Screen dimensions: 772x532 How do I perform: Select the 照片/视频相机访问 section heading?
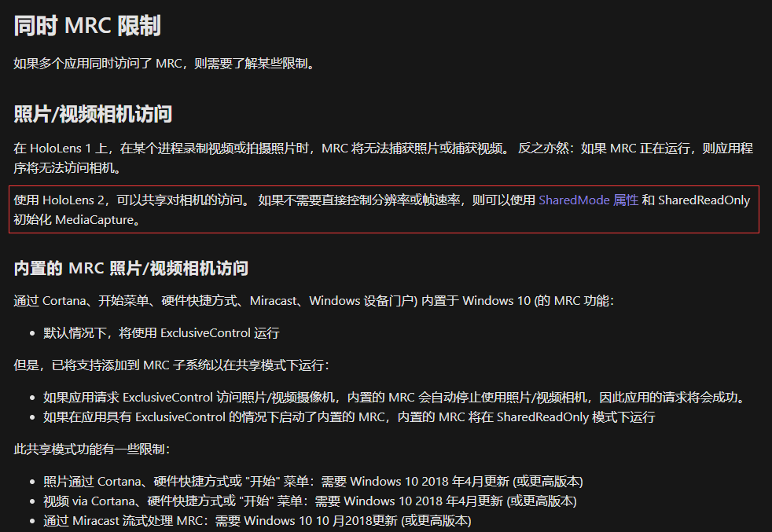pos(93,114)
